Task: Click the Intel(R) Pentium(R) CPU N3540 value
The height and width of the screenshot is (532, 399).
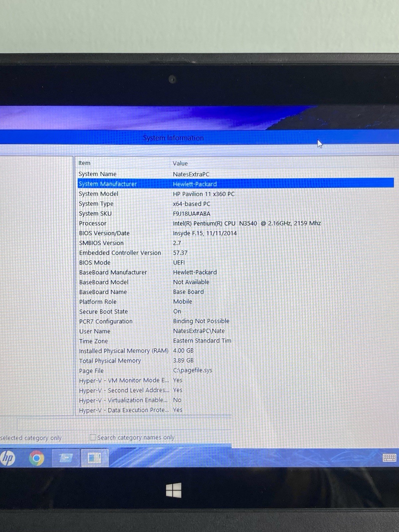Action: 247,223
